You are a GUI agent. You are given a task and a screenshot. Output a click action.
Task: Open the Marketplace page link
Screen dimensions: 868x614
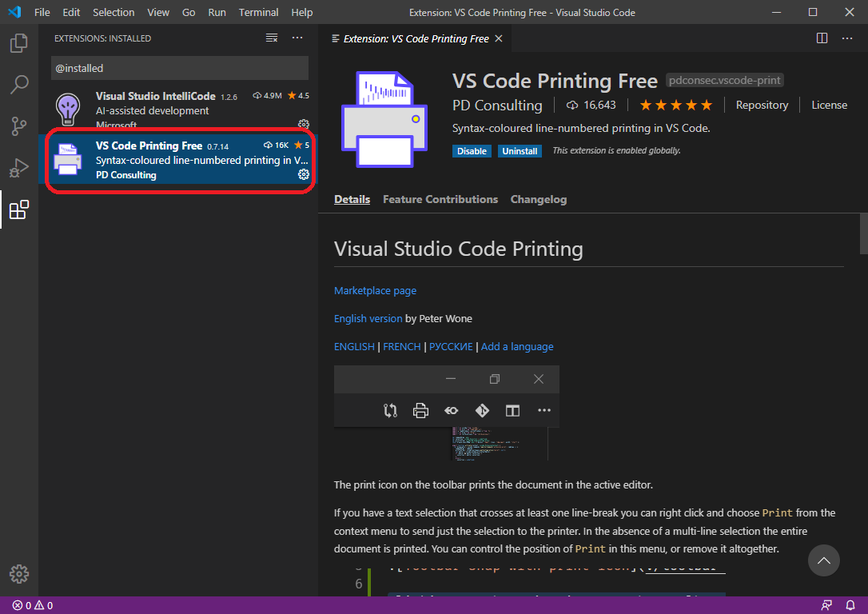tap(375, 290)
